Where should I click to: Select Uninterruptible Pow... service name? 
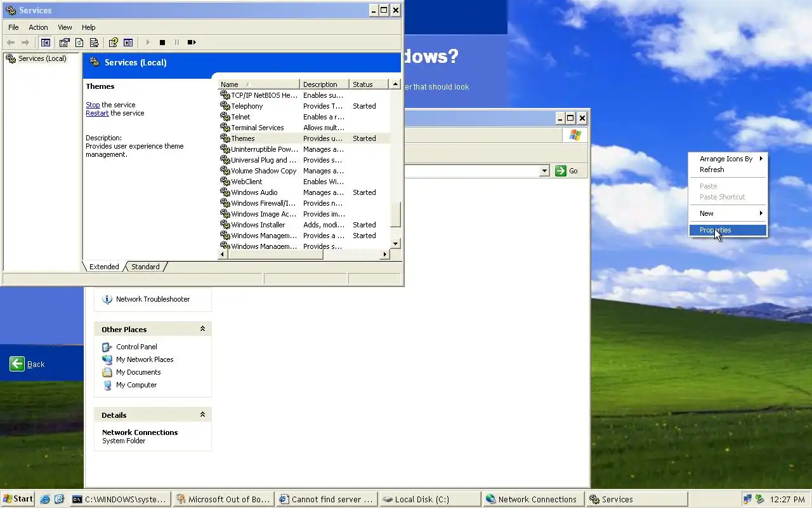click(x=265, y=149)
